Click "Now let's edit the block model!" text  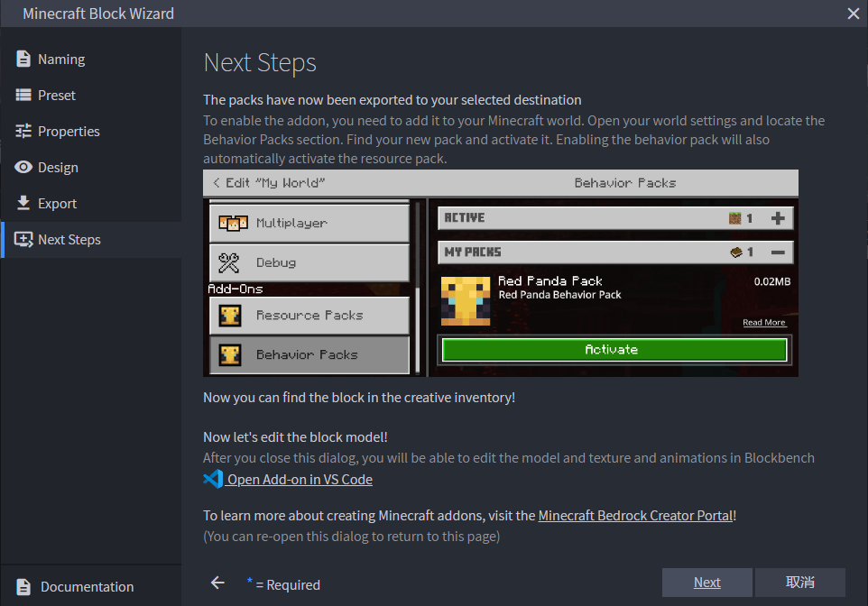pyautogui.click(x=295, y=437)
